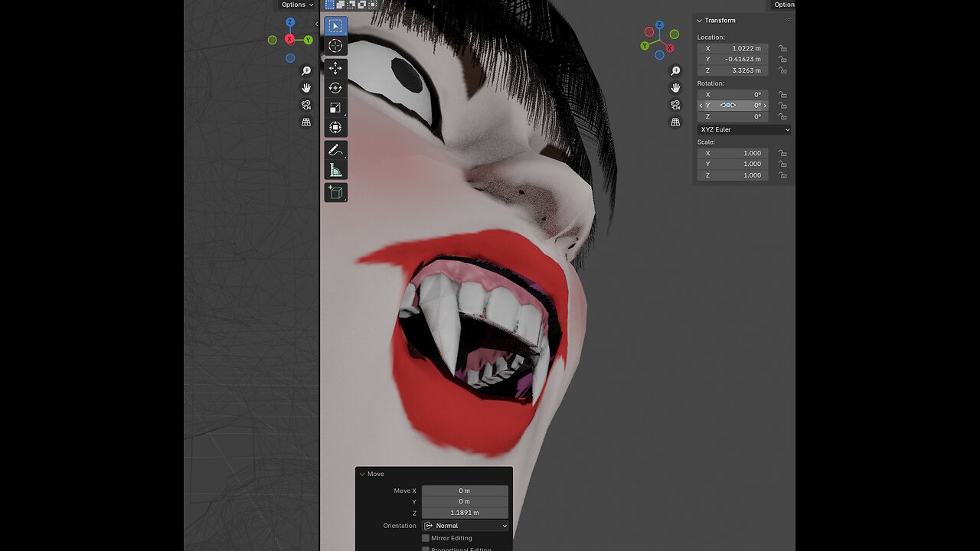Lock Scale Y value
Image resolution: width=980 pixels, height=551 pixels.
(x=782, y=164)
